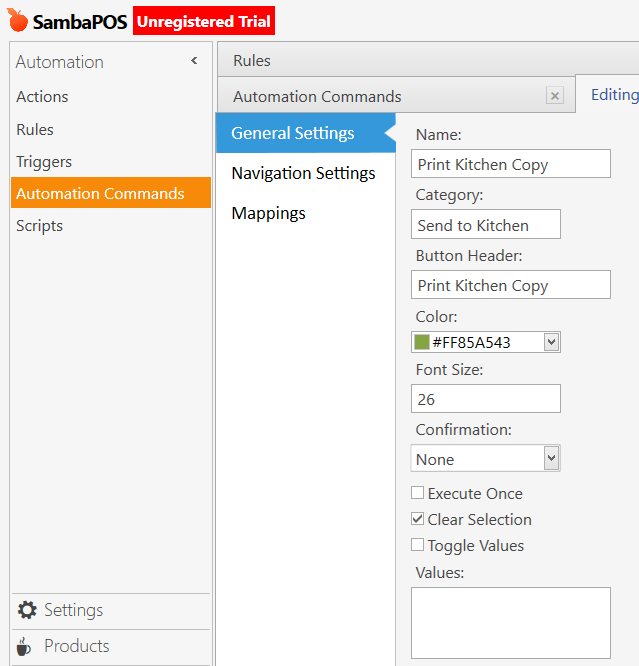
Task: Select Actions in the Automation menu
Action: click(x=42, y=97)
